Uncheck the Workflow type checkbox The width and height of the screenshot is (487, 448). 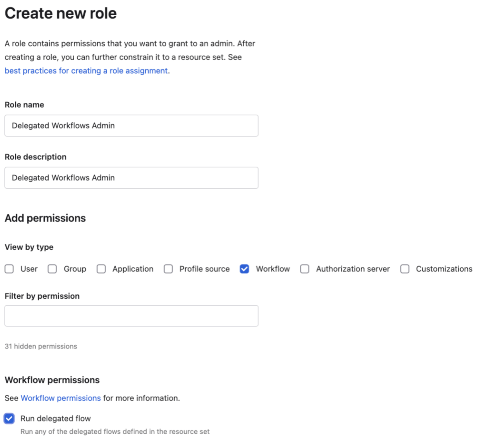[x=244, y=269]
